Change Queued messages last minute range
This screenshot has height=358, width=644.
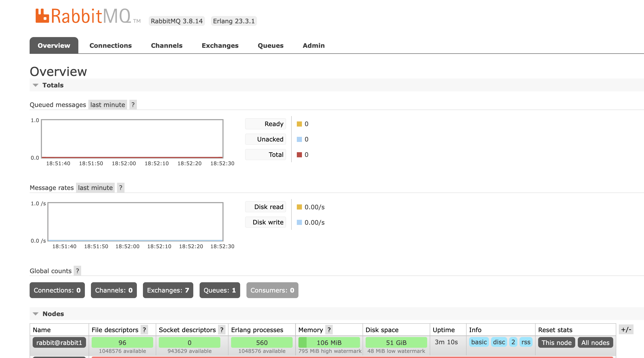coord(107,105)
